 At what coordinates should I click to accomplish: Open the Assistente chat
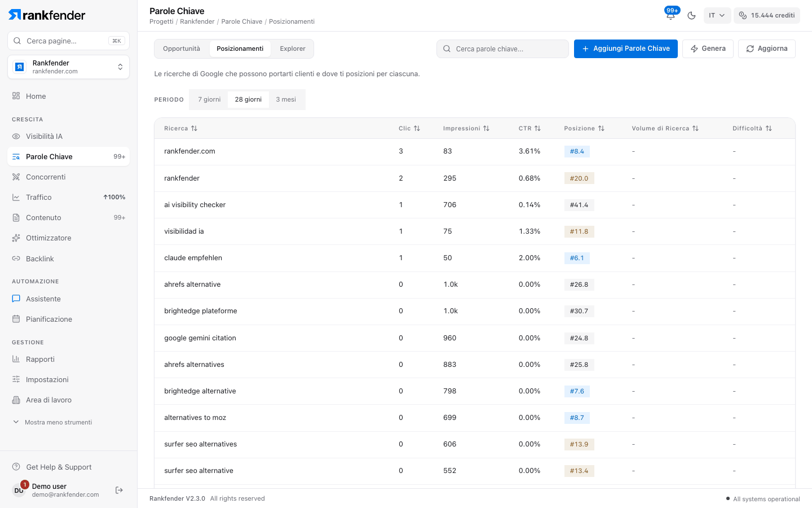tap(69, 299)
